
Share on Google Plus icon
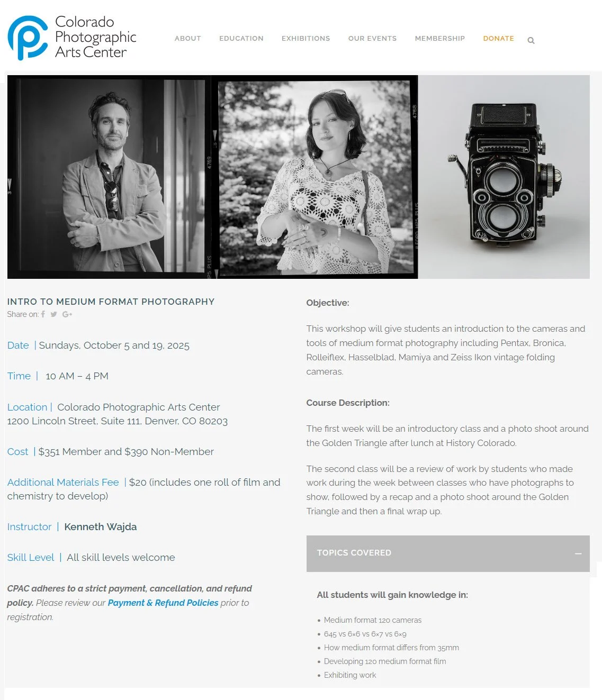(x=67, y=314)
